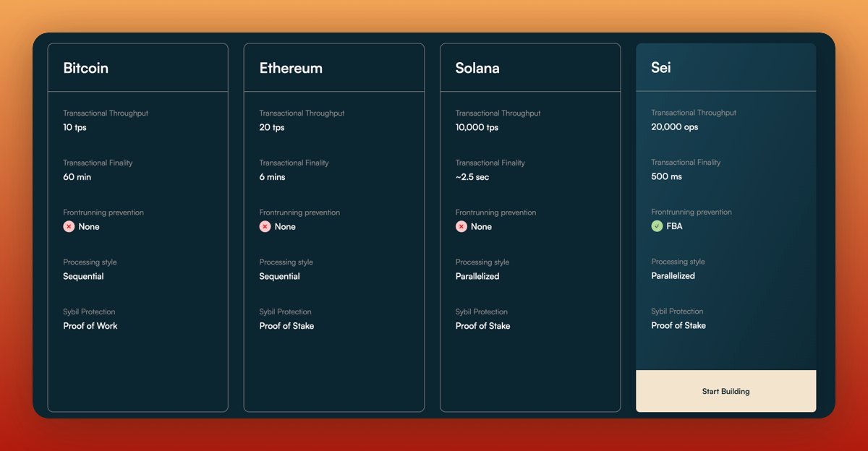Click the red X icon in Ethereum card
Screen dimensions: 868x451
[x=265, y=226]
